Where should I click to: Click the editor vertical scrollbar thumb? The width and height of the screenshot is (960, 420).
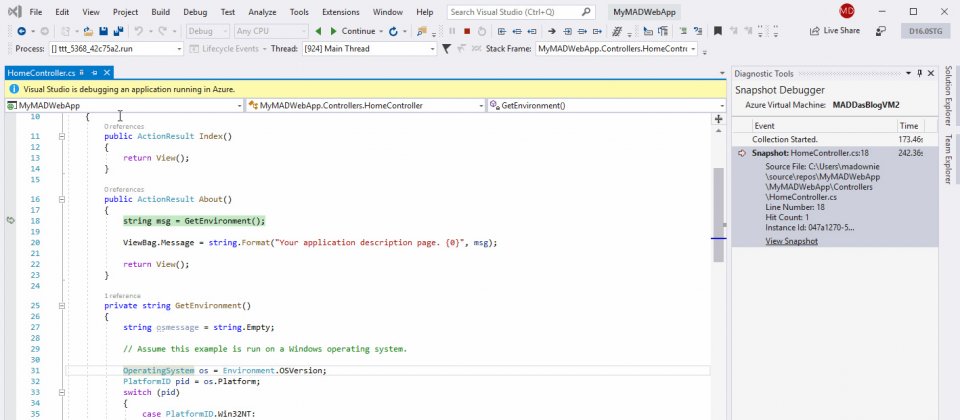point(718,214)
